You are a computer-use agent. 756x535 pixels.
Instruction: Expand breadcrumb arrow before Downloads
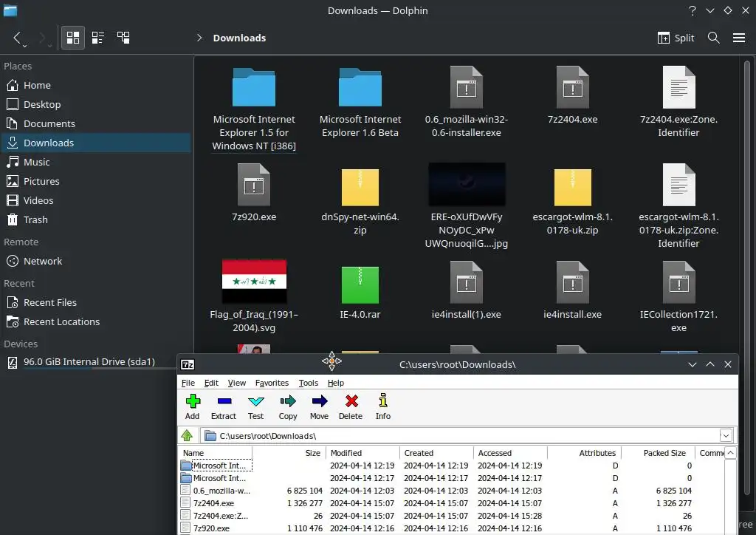click(x=199, y=38)
